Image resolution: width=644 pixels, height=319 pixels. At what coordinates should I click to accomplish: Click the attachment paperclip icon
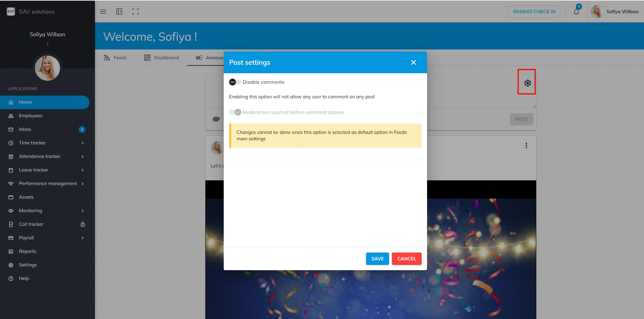[216, 119]
